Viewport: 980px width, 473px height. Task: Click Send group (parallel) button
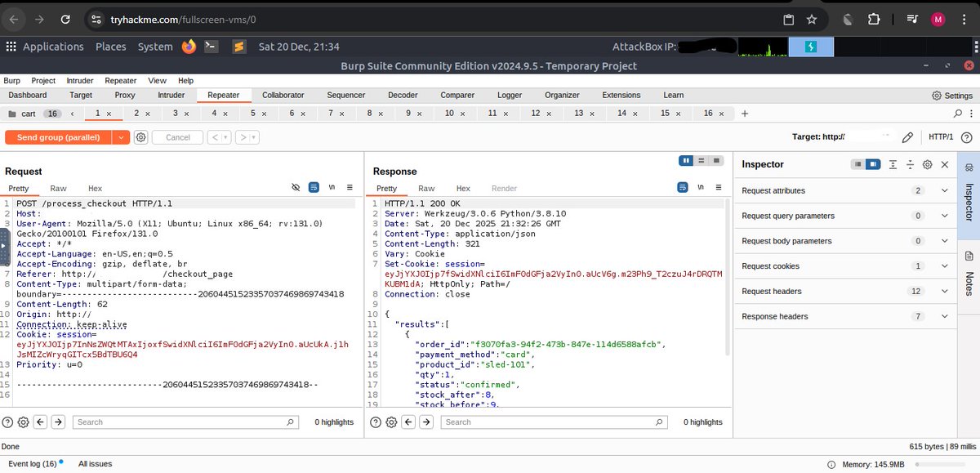click(59, 137)
